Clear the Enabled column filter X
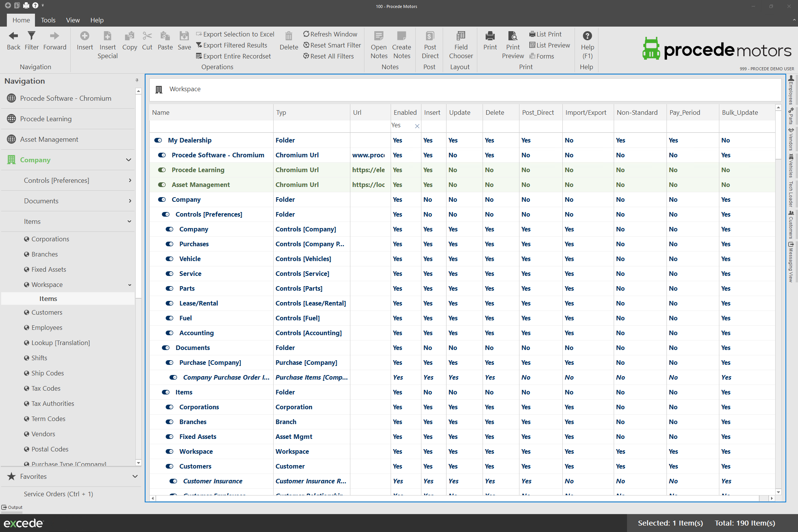798x532 pixels. [x=417, y=126]
